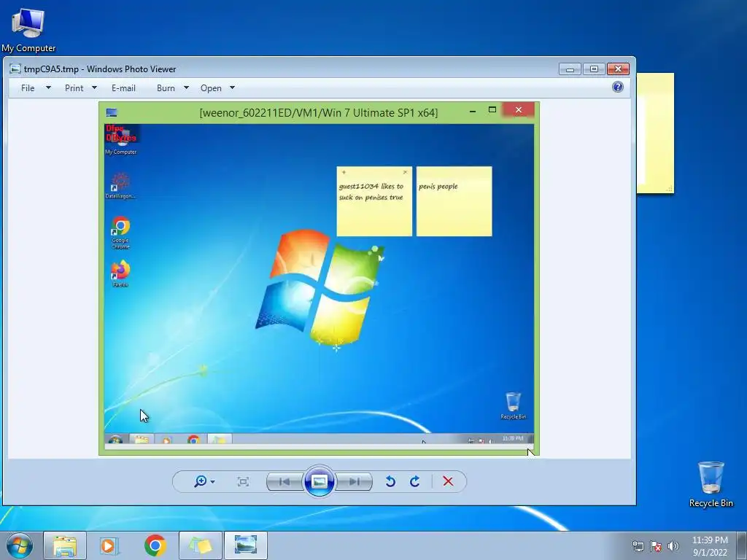Click the volume speaker tray icon

coord(673,546)
